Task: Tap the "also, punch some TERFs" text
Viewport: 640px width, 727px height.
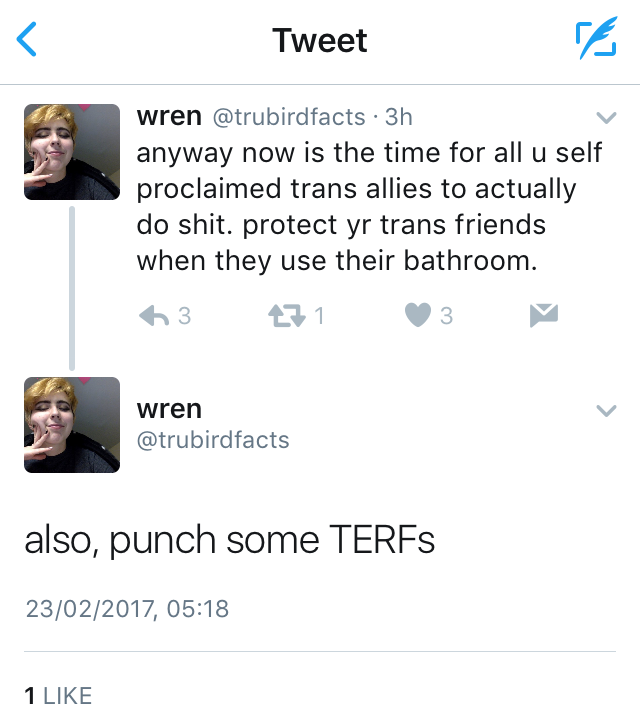Action: point(230,540)
